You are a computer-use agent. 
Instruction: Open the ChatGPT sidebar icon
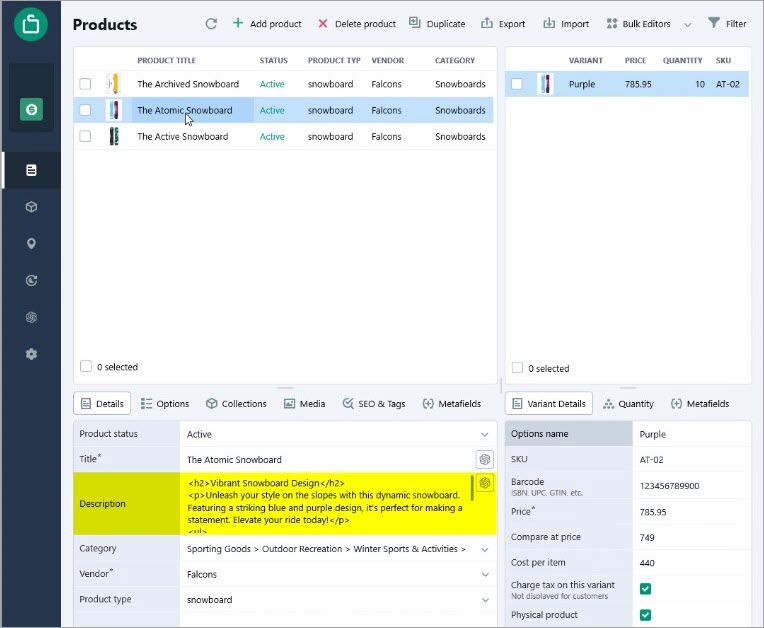click(31, 318)
